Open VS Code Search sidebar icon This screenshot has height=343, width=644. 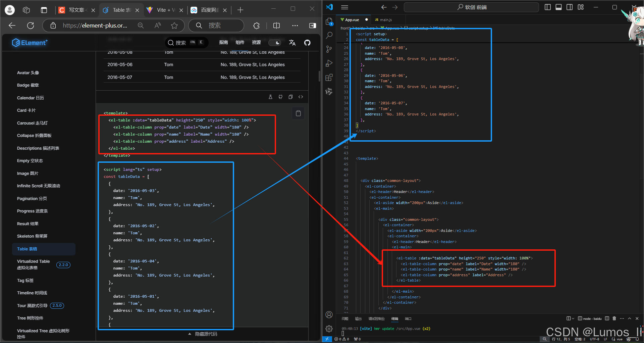(x=329, y=35)
